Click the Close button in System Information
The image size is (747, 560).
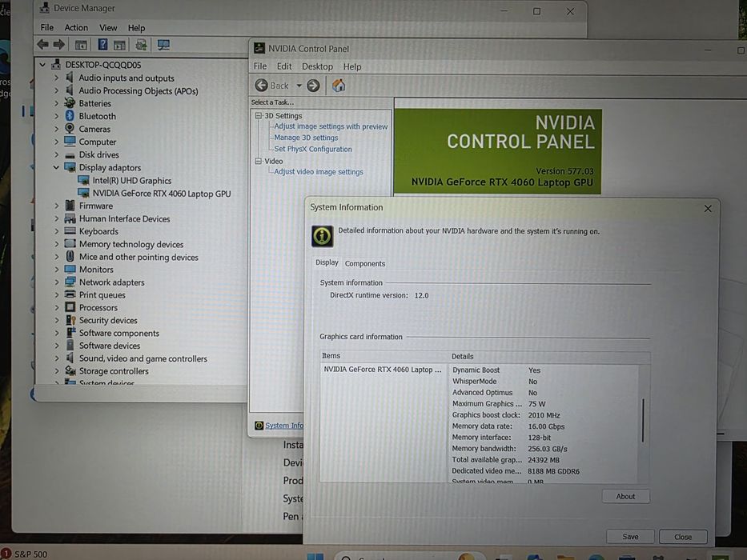pos(683,537)
